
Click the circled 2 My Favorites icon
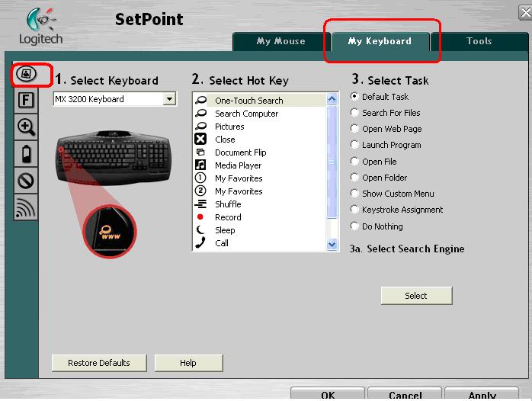point(200,191)
